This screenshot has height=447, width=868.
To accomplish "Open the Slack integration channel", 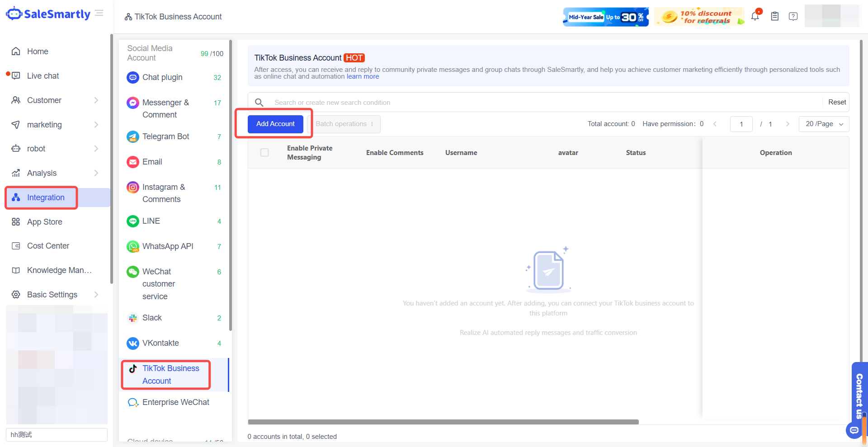I will 152,318.
